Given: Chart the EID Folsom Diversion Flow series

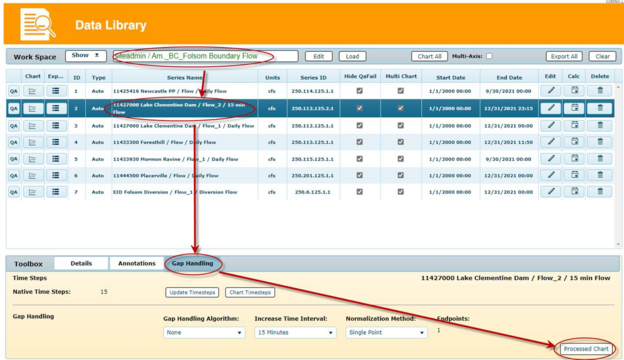Looking at the screenshot, I should [32, 192].
